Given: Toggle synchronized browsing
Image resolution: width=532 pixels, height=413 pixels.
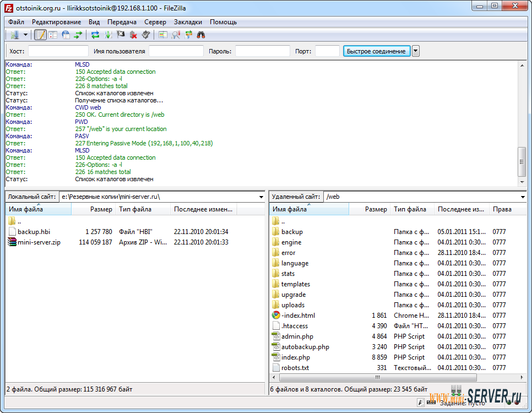Looking at the screenshot, I should (189, 35).
